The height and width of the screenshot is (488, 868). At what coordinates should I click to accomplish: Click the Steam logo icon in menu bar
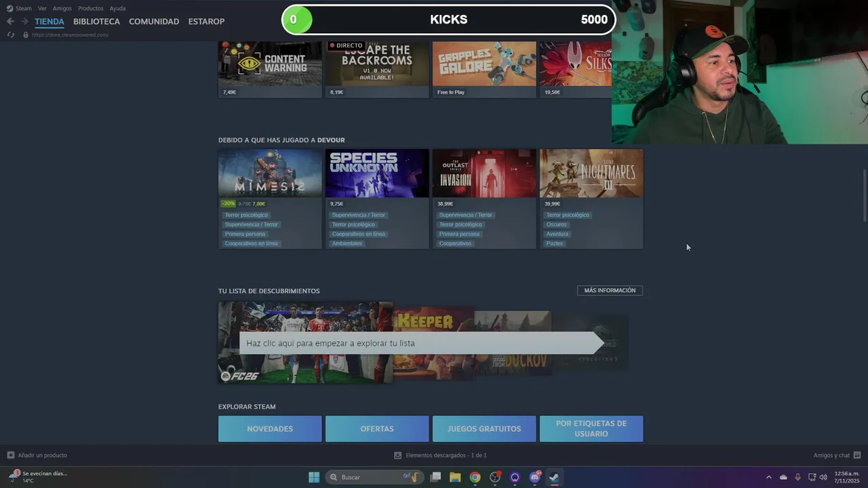coord(9,8)
